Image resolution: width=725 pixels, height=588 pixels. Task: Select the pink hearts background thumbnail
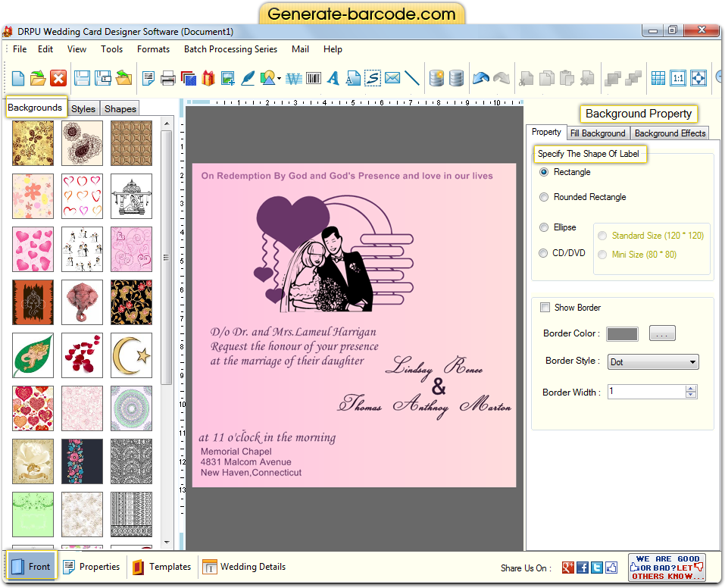point(33,249)
